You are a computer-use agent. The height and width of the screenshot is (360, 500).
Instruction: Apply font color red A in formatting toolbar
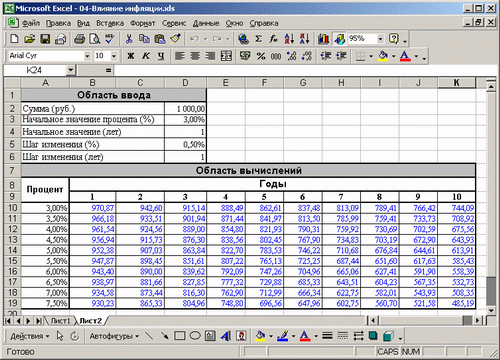pyautogui.click(x=405, y=56)
